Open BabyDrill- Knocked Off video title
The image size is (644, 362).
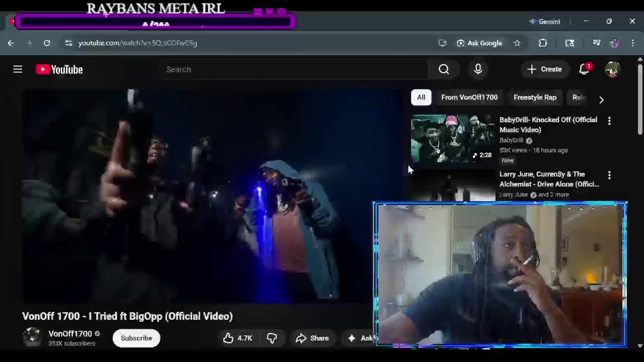click(548, 125)
